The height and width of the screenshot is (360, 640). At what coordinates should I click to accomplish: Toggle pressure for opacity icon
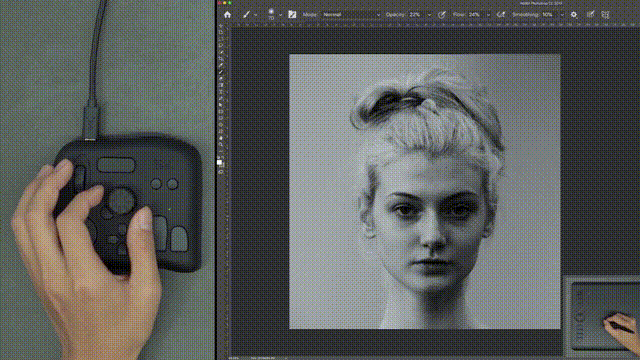tap(442, 15)
